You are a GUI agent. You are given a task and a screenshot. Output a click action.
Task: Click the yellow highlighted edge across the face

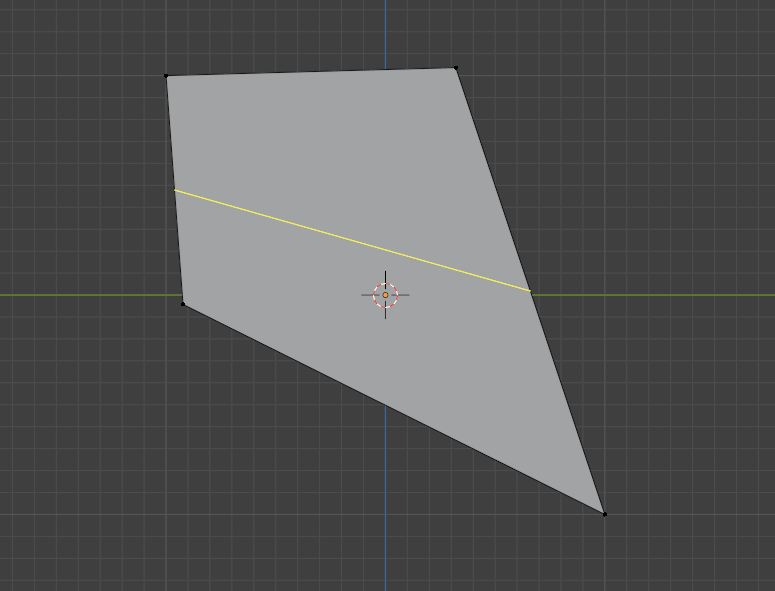click(352, 240)
